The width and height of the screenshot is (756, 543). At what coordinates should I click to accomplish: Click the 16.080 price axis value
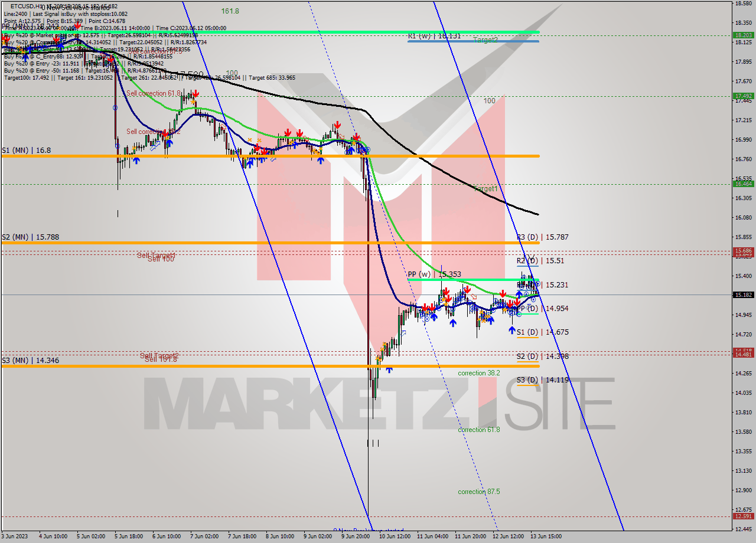(742, 218)
